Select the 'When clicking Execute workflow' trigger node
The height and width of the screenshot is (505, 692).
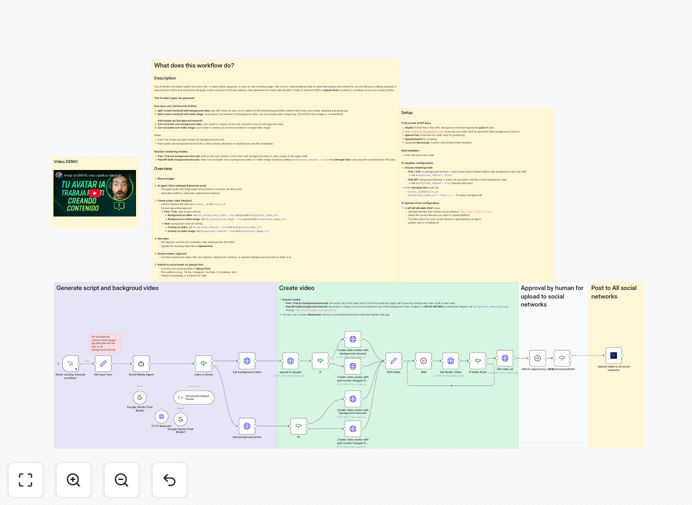click(x=71, y=363)
